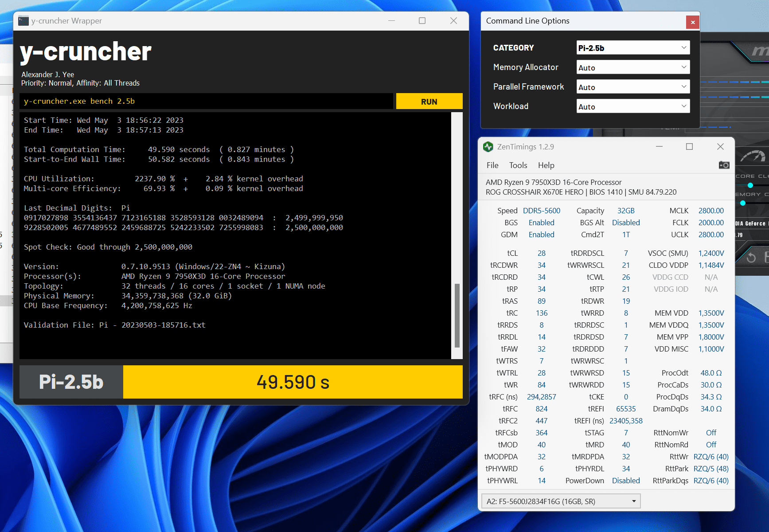Image resolution: width=769 pixels, height=532 pixels.
Task: Click the Total Computation Time console line
Action: point(159,149)
